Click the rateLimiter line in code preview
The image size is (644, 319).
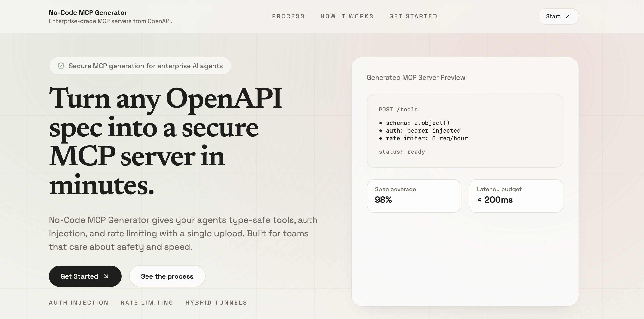pos(426,138)
